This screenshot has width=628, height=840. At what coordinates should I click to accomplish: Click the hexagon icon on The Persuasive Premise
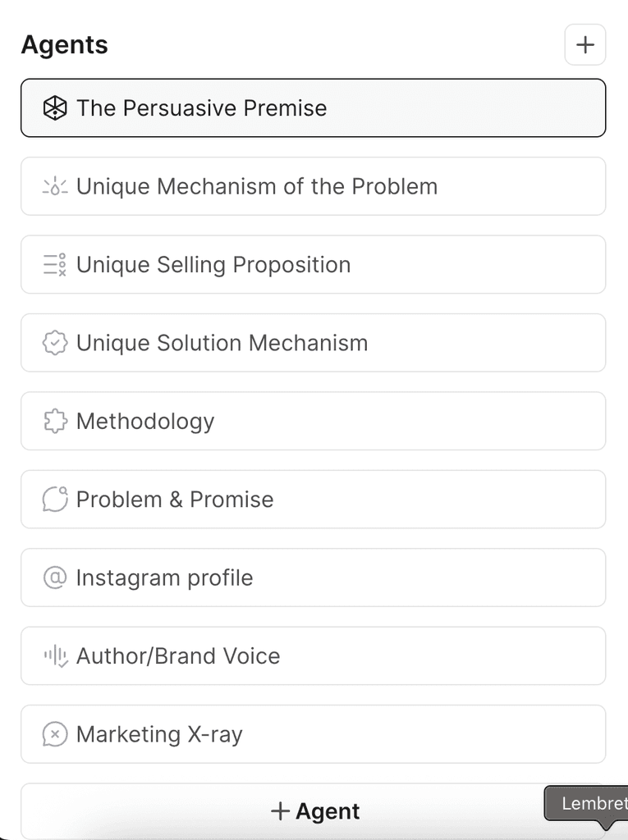click(54, 108)
